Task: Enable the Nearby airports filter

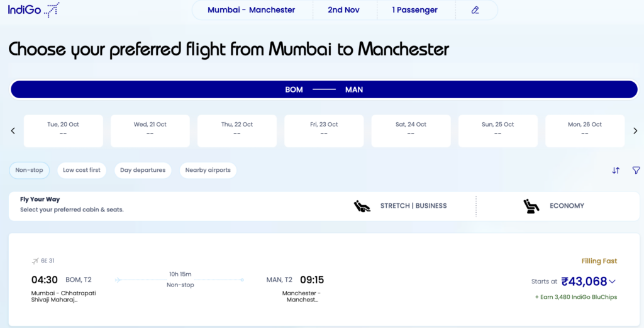Action: point(208,170)
